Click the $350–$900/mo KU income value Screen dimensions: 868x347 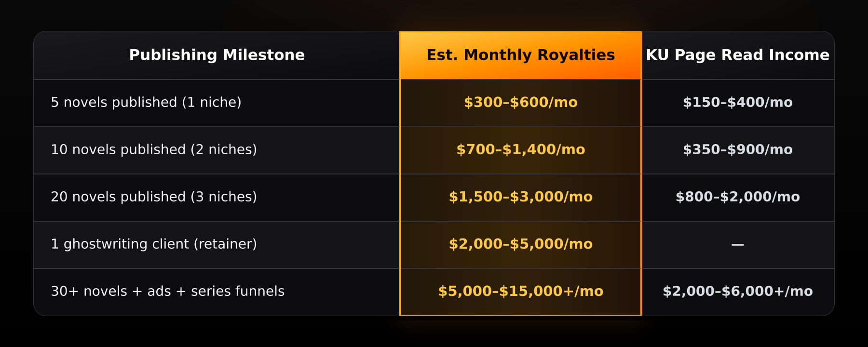(738, 149)
